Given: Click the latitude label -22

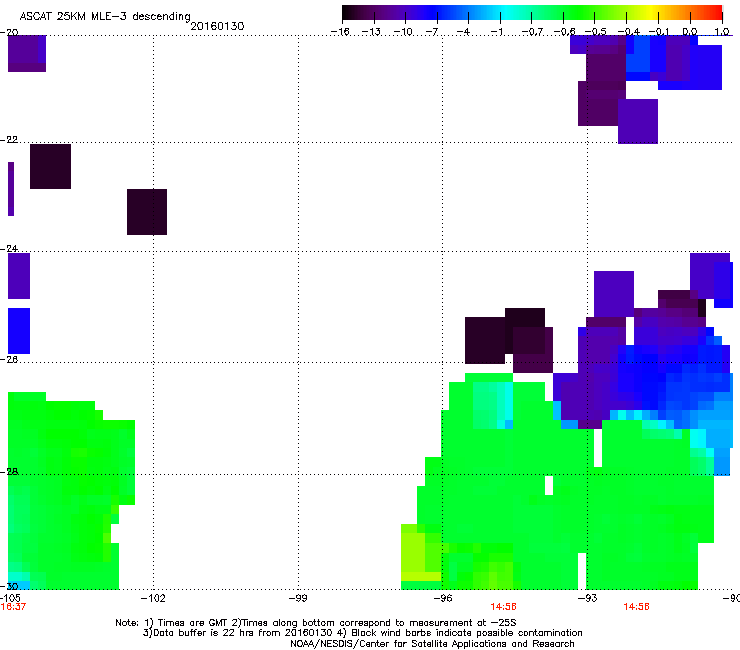Looking at the screenshot, I should [x=9, y=140].
